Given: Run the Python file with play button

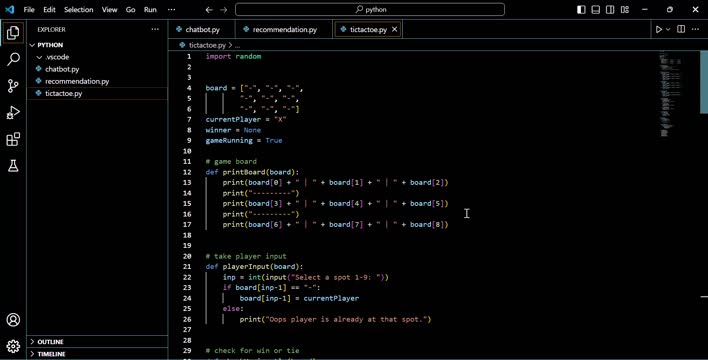Looking at the screenshot, I should [x=659, y=29].
